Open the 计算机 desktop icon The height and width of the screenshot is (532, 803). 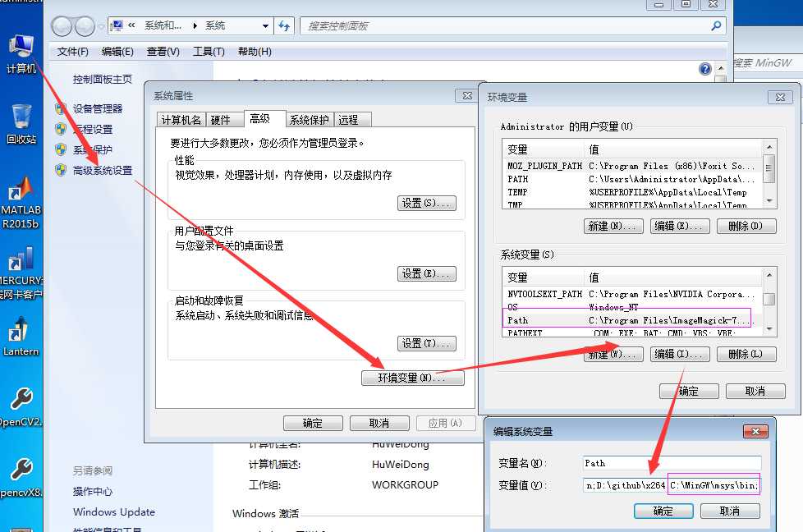pos(21,53)
